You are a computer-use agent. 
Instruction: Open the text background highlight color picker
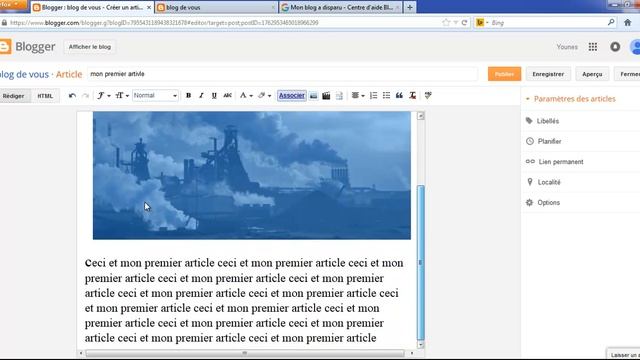pyautogui.click(x=264, y=96)
